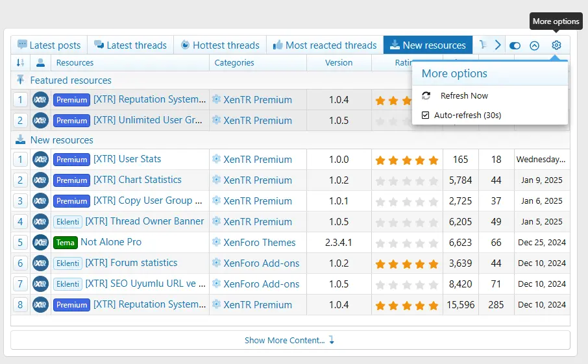
Task: Click the row number 1 box in New resources
Action: (x=20, y=160)
